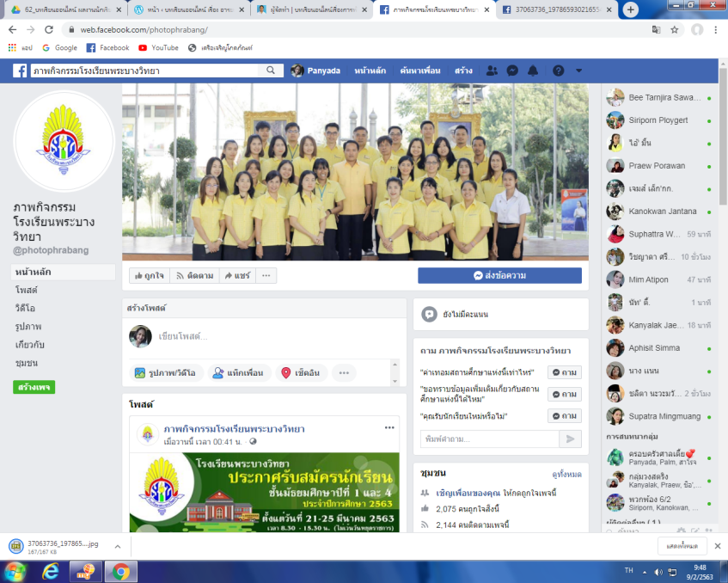The image size is (728, 583).
Task: Bookmark this page with star icon
Action: tap(675, 29)
